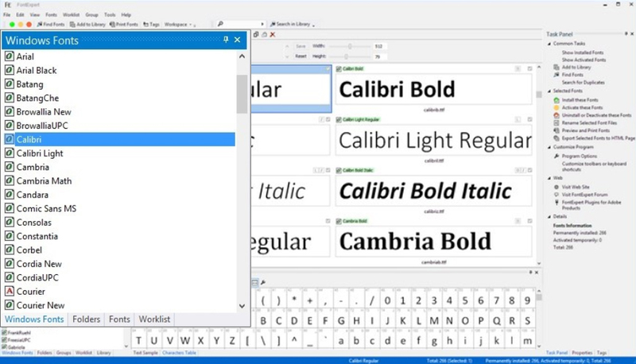The image size is (636, 364).
Task: Open the Group menu
Action: (91, 14)
